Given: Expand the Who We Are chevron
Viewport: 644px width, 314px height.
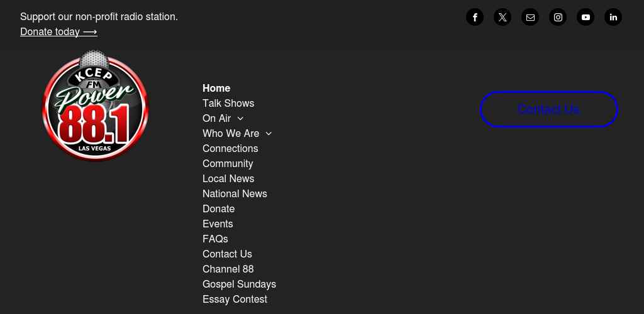Looking at the screenshot, I should pyautogui.click(x=269, y=134).
